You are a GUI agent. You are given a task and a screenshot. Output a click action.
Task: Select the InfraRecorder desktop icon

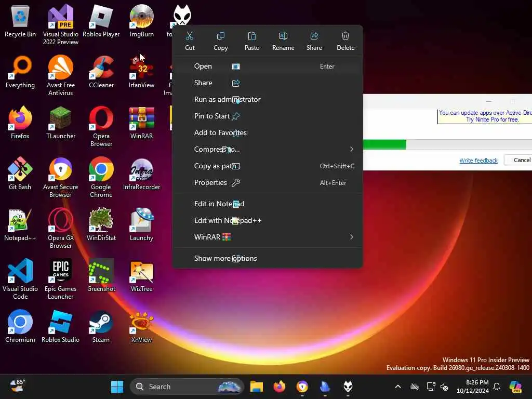(141, 174)
